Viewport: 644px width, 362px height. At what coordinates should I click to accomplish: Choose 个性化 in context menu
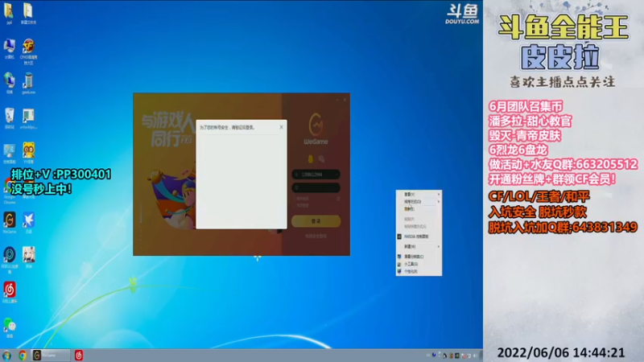pos(419,271)
